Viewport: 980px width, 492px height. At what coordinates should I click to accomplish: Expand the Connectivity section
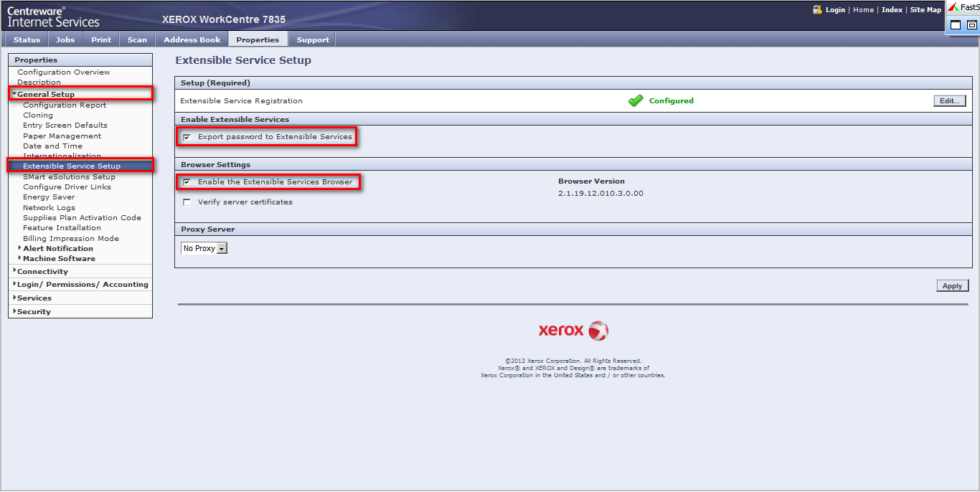[42, 272]
